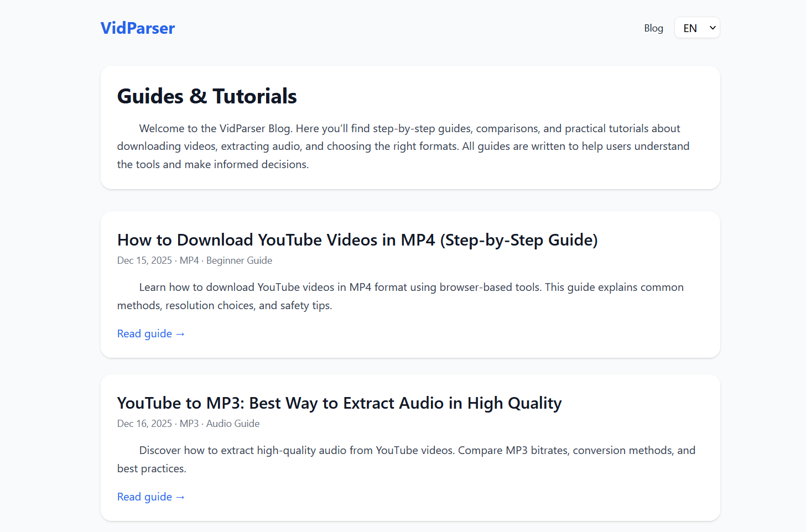
Task: Click the Audio Guide category label
Action: pos(233,423)
